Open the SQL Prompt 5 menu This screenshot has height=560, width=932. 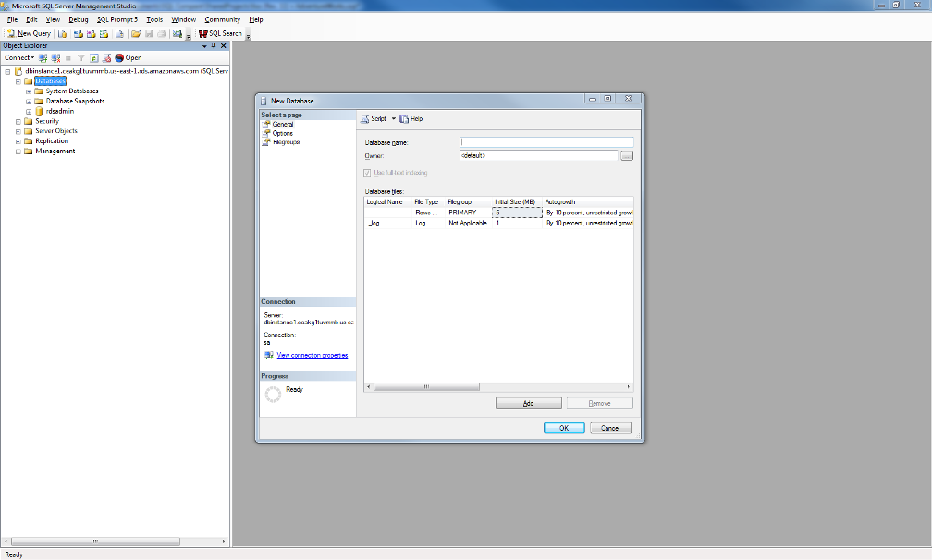pos(117,19)
